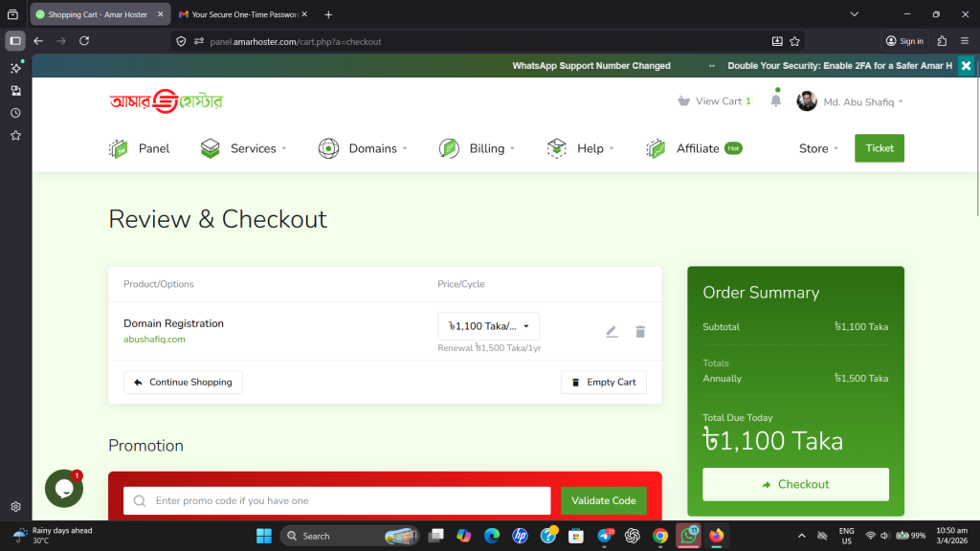
Task: Click the address bar URL
Action: tap(296, 42)
